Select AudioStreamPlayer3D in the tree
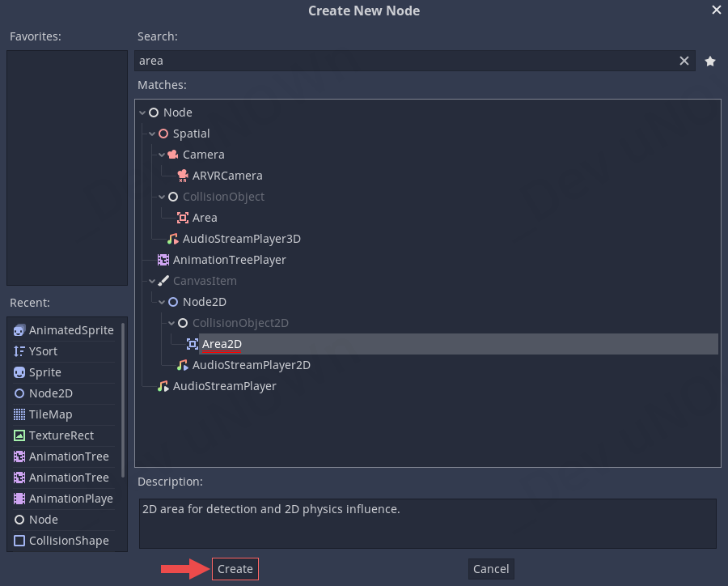This screenshot has height=586, width=728. [x=242, y=239]
